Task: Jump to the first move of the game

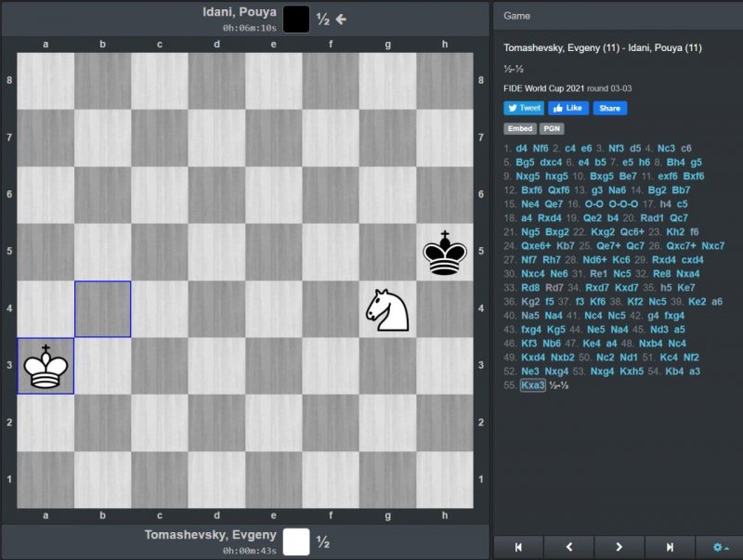Action: [518, 547]
